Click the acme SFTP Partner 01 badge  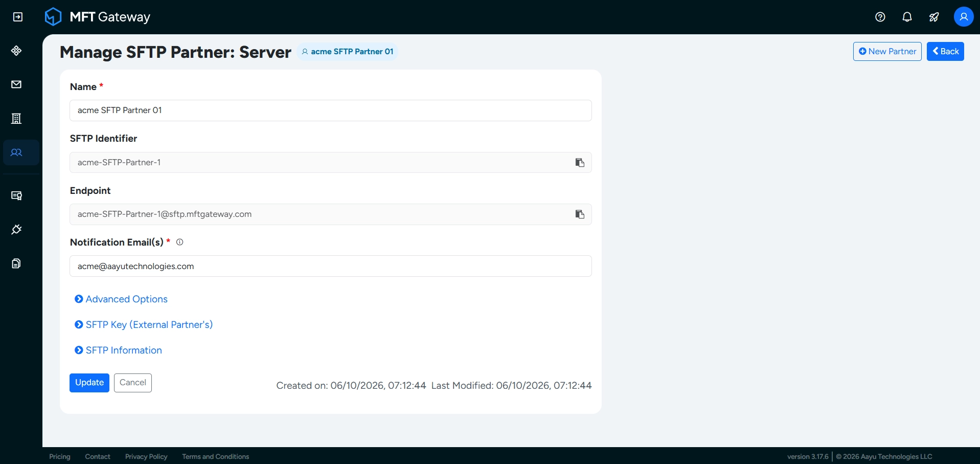[x=348, y=52]
